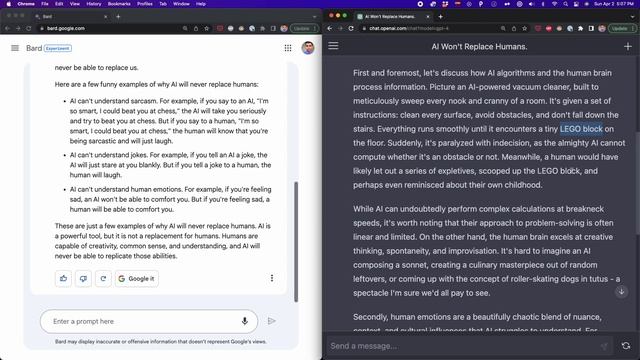Open tab search dropdown in Bard window
Viewport: 640px width, 360px height.
click(x=314, y=17)
